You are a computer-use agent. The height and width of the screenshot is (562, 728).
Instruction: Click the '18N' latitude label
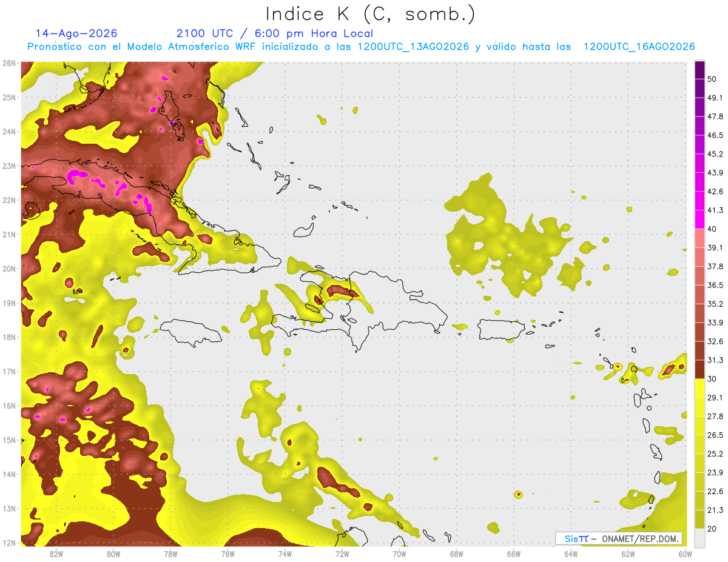pyautogui.click(x=8, y=337)
